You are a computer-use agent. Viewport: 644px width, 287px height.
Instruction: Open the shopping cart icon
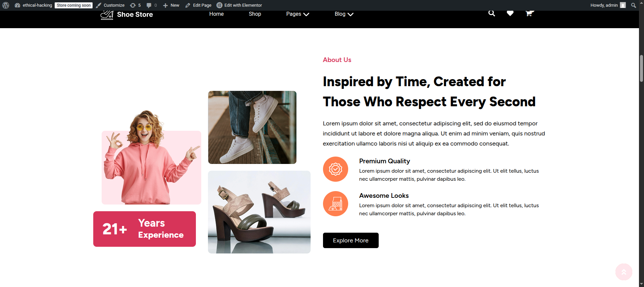click(529, 13)
